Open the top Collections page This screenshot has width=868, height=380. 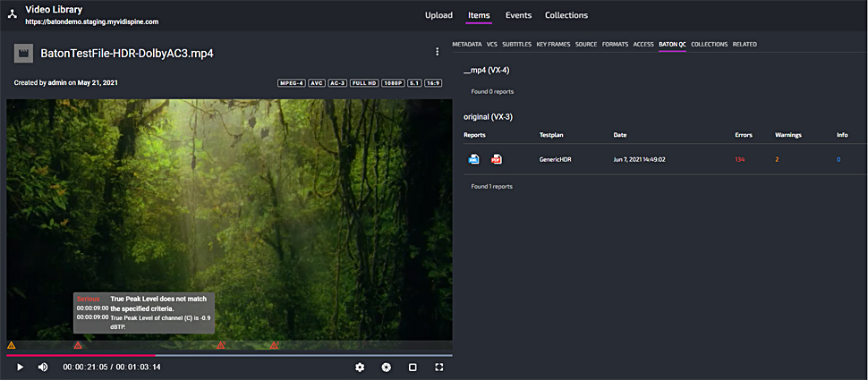pos(566,15)
